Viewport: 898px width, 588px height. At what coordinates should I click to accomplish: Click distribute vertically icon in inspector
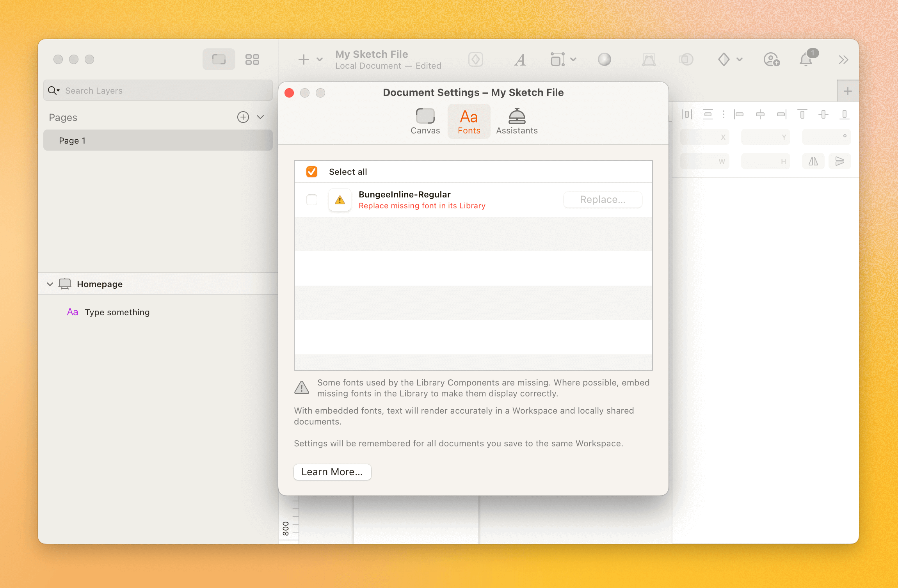pos(708,114)
